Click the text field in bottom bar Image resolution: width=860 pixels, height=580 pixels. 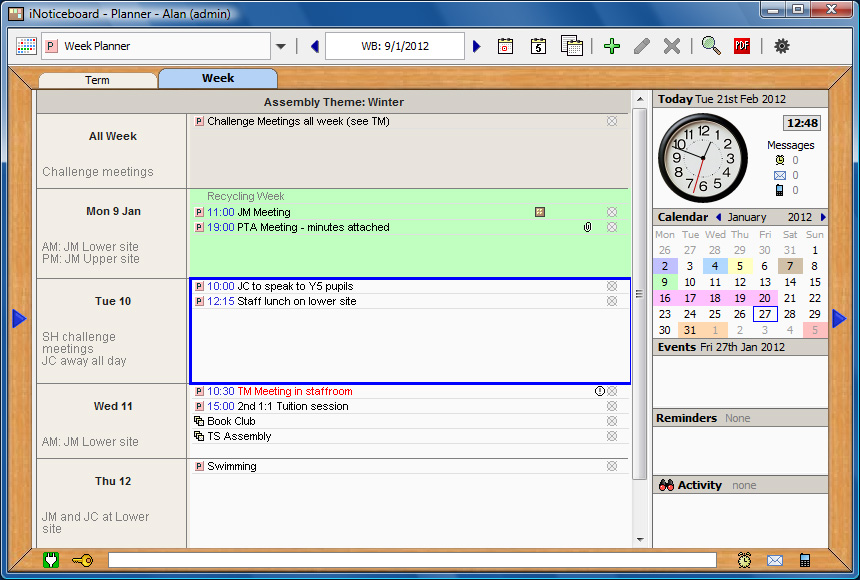412,560
